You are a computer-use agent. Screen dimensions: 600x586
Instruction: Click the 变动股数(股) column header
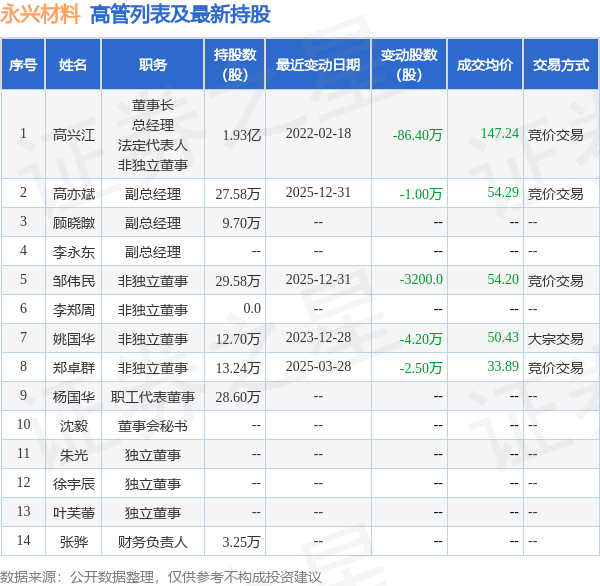[x=409, y=65]
